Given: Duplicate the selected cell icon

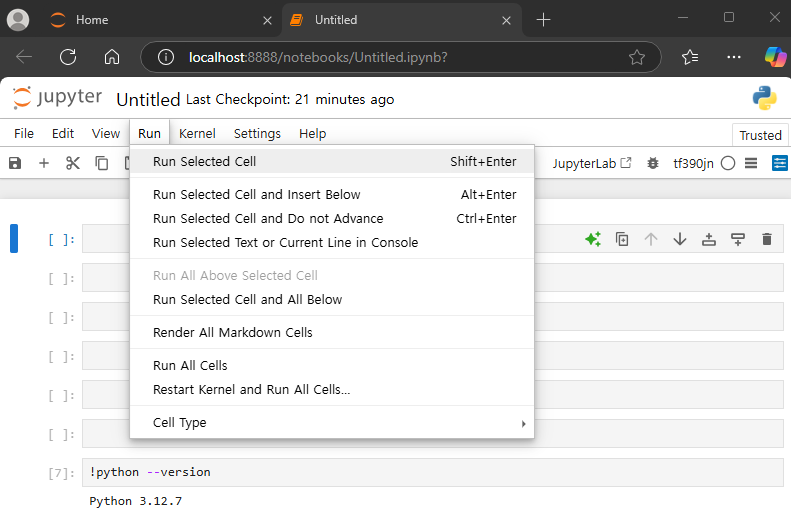Looking at the screenshot, I should 622,239.
